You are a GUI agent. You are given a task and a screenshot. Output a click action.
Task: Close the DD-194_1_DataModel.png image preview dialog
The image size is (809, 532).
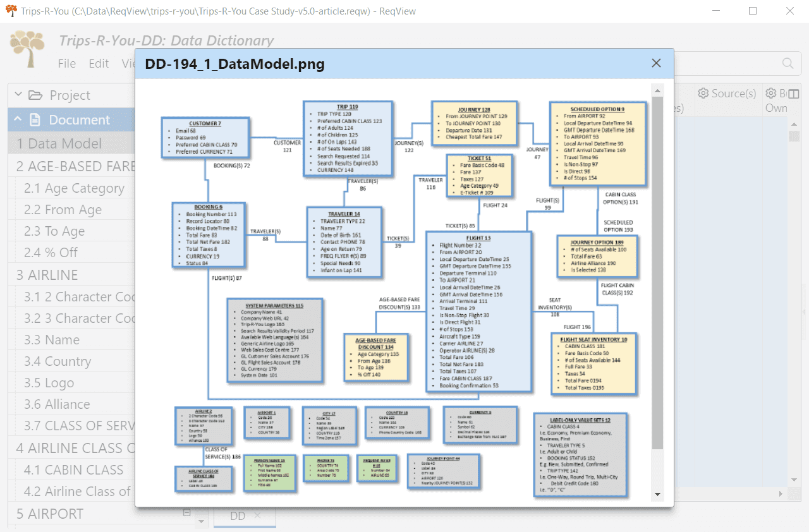coord(656,63)
